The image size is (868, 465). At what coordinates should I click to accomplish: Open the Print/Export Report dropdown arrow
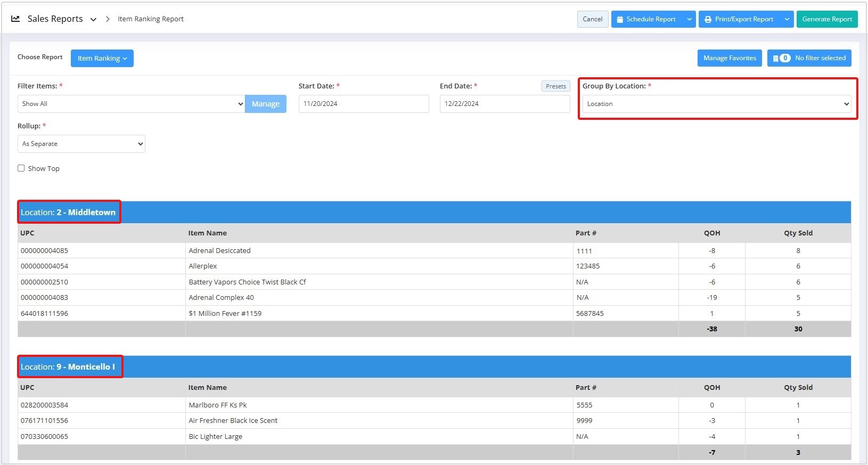(787, 19)
